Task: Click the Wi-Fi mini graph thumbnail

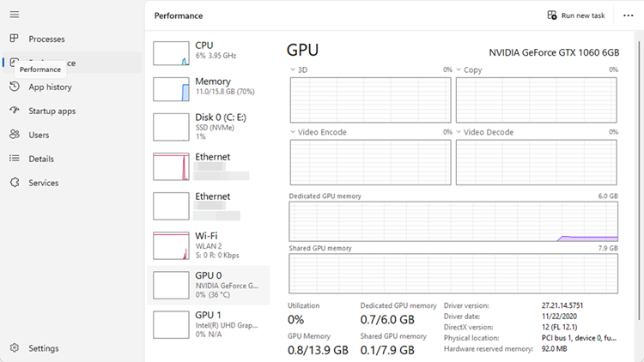Action: pos(171,245)
